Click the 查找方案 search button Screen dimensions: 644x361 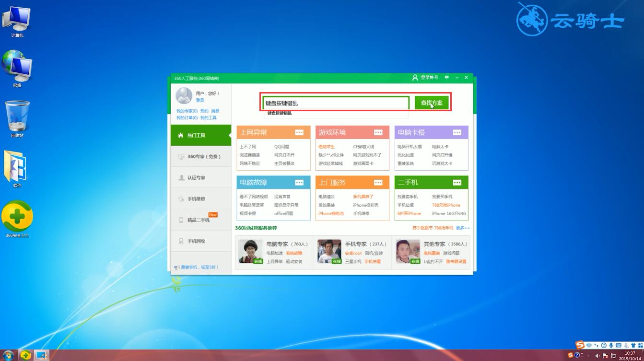(x=432, y=103)
